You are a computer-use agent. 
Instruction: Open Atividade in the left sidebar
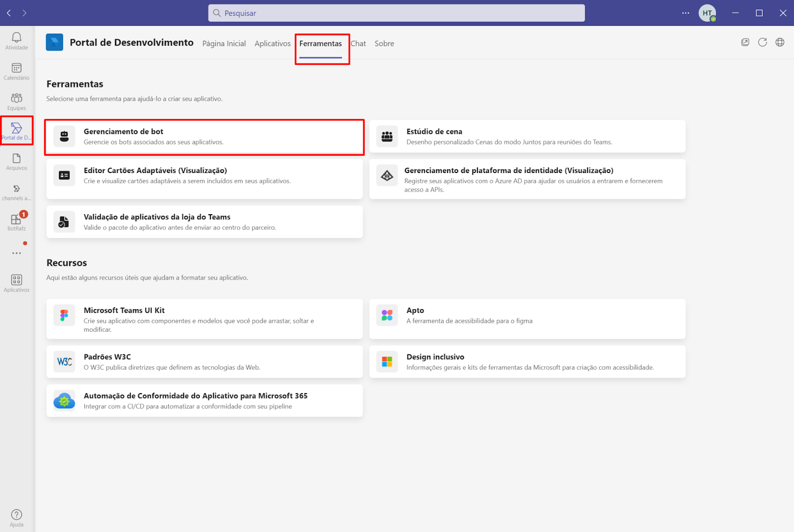pos(16,41)
